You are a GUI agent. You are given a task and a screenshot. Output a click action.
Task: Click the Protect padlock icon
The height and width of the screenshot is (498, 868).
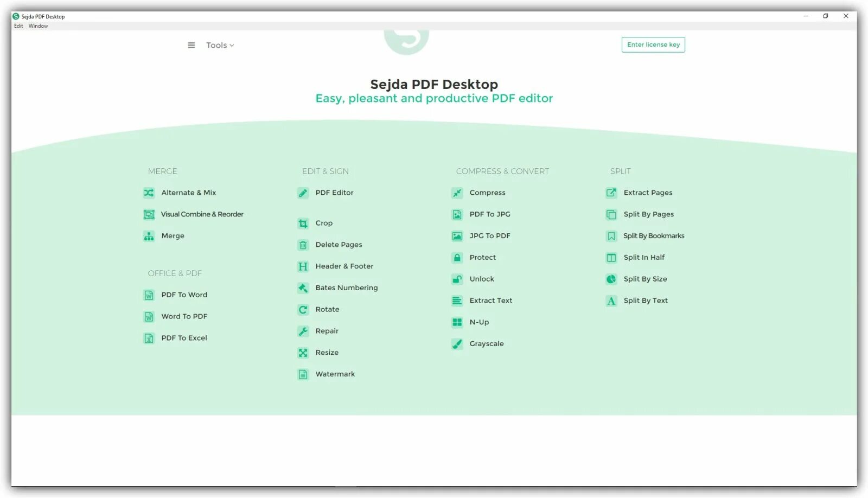[x=457, y=258]
